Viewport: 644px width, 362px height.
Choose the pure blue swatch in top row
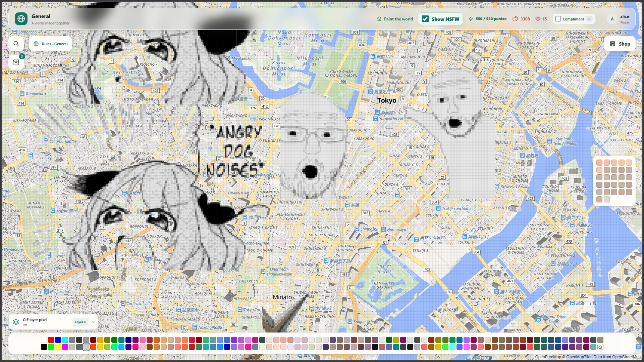point(58,340)
